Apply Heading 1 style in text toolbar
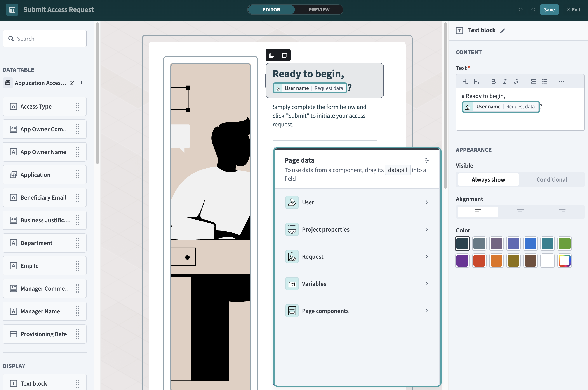 coord(465,81)
